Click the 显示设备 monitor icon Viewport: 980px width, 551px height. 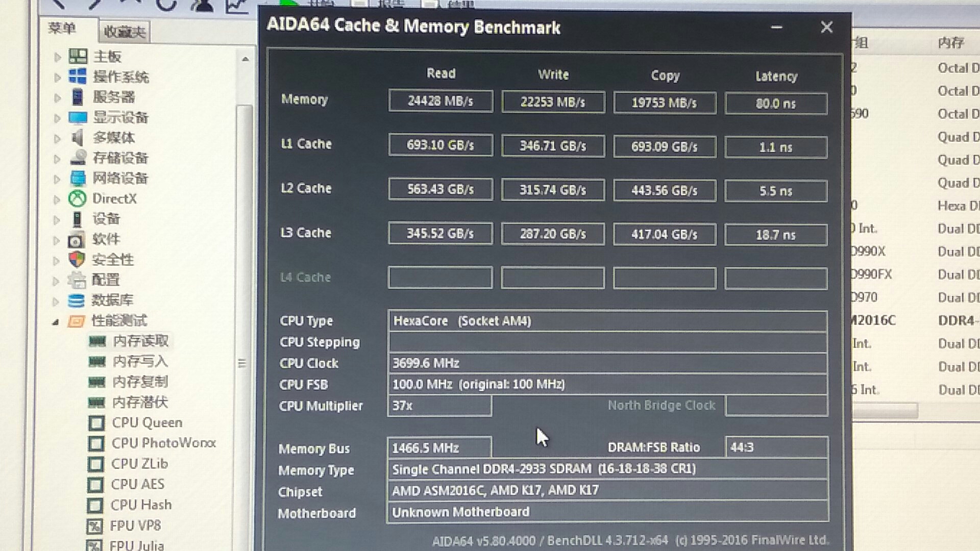78,118
